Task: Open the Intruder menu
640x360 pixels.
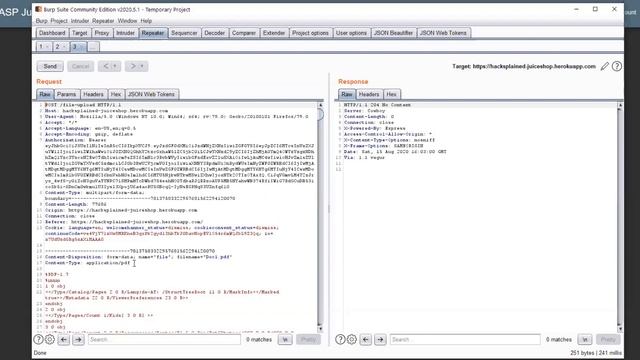Action: point(80,21)
